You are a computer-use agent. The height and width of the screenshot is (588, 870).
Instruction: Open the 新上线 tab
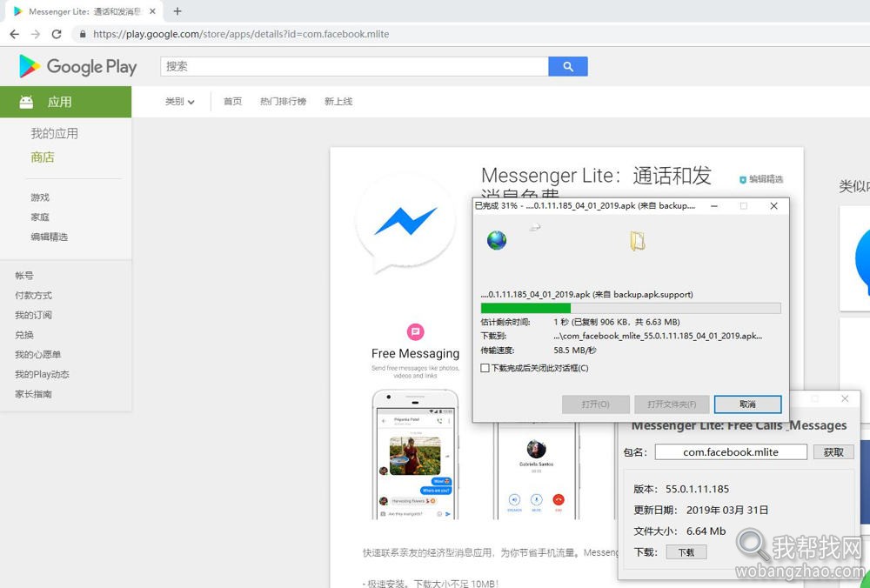click(338, 102)
